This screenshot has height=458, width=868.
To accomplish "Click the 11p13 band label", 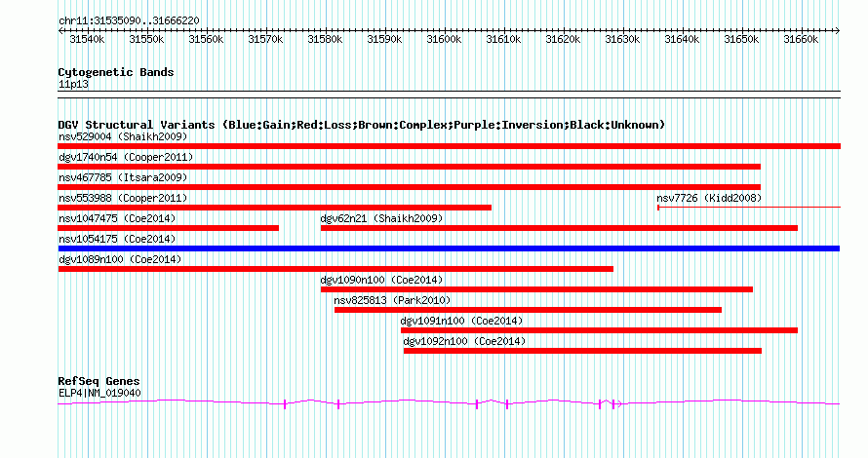I will [x=73, y=85].
